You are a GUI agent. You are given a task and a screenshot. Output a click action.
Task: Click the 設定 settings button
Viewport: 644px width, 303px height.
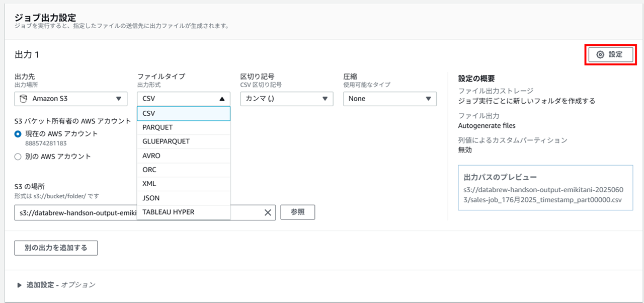611,54
